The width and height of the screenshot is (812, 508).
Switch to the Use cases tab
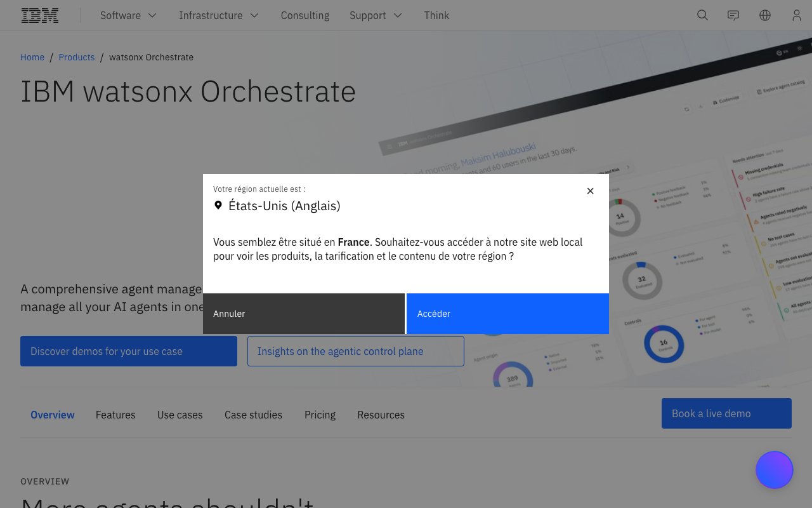(180, 415)
